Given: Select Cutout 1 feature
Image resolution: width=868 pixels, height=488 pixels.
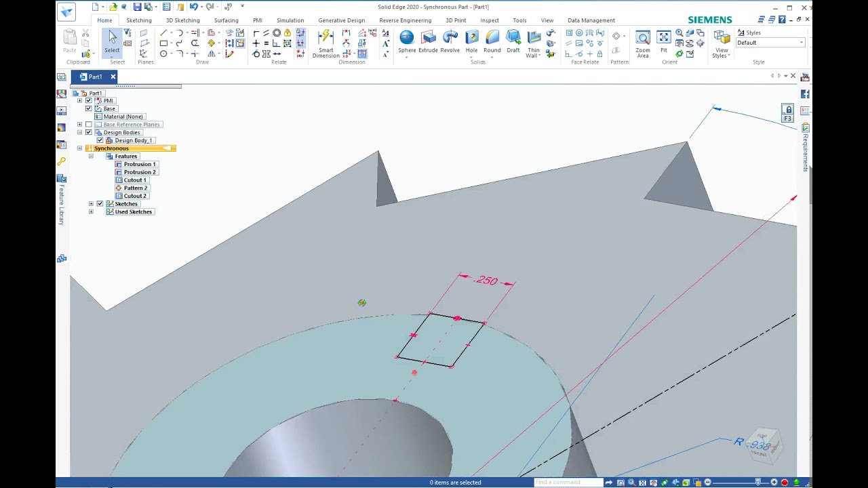Looking at the screenshot, I should point(135,180).
